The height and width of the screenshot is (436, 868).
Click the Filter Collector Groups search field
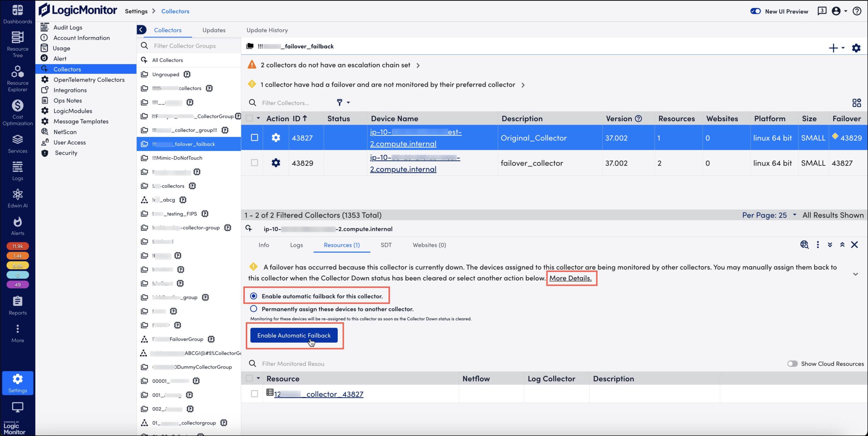[x=189, y=46]
